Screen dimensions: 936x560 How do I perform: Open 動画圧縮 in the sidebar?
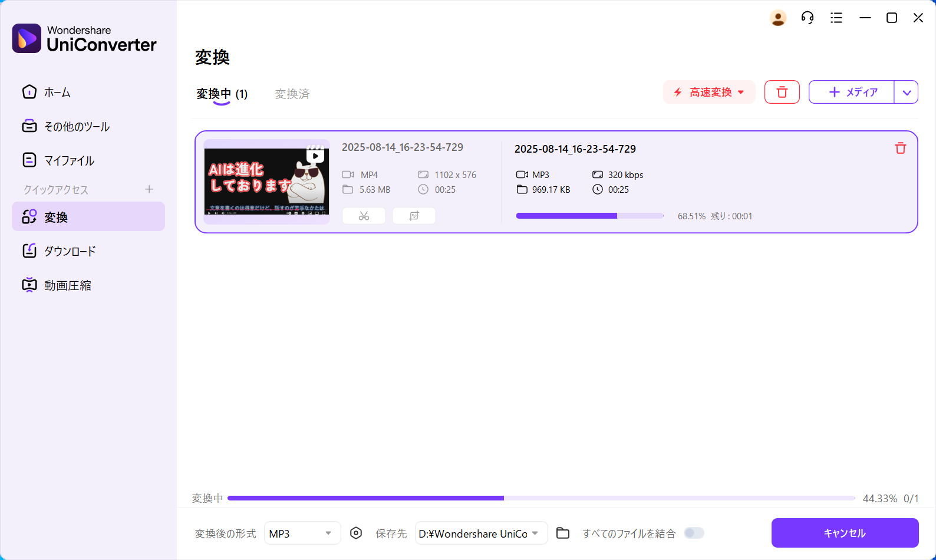[88, 285]
